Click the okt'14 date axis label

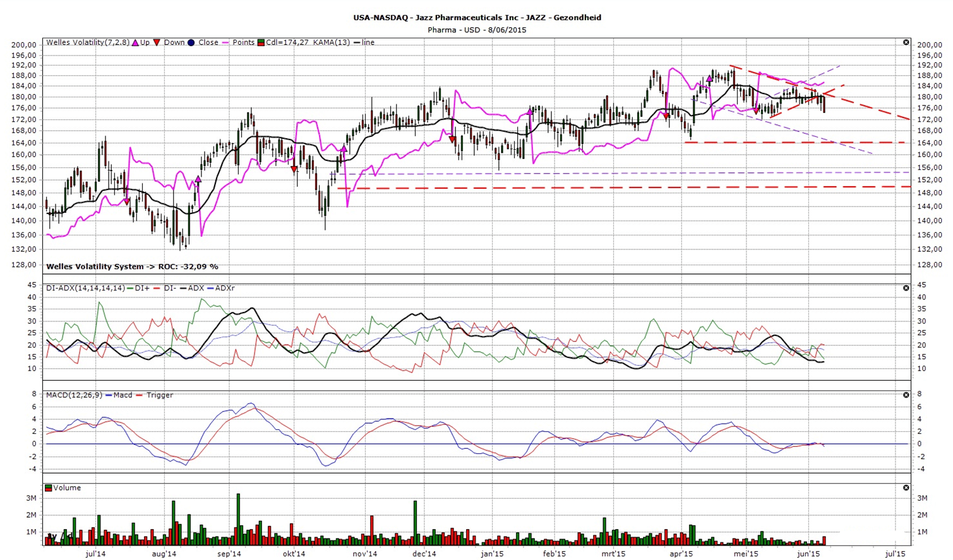[294, 554]
